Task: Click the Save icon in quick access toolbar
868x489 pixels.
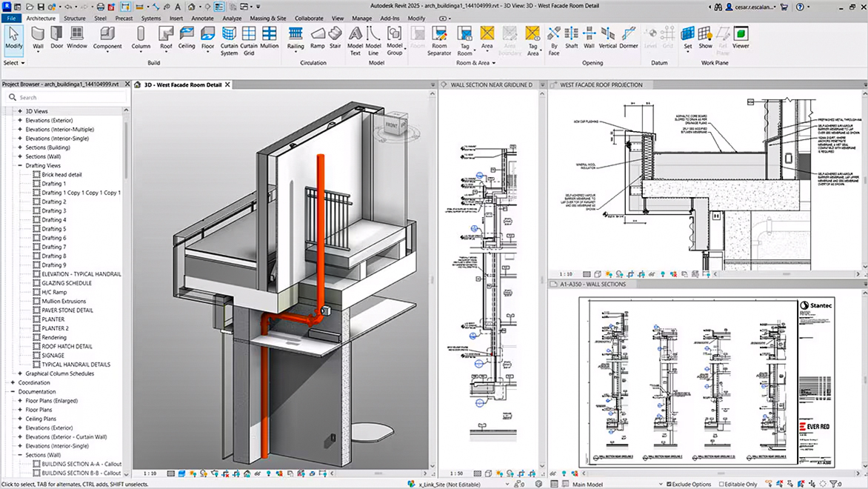Action: click(41, 7)
